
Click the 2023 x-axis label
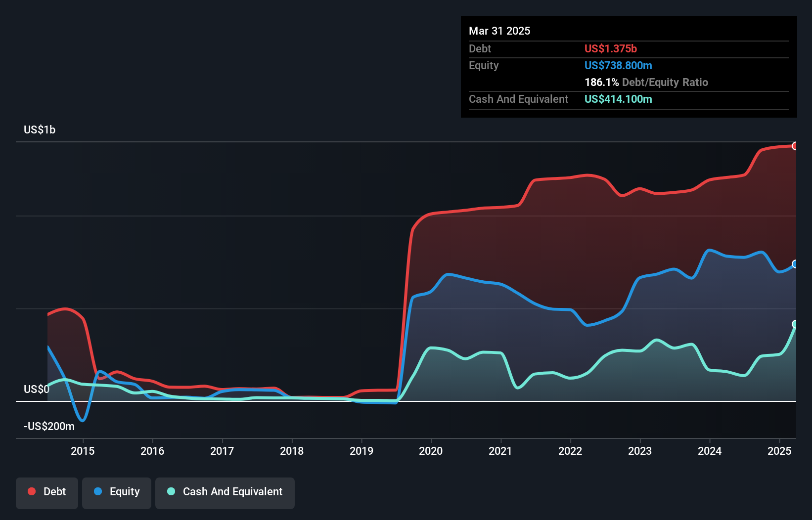click(640, 451)
